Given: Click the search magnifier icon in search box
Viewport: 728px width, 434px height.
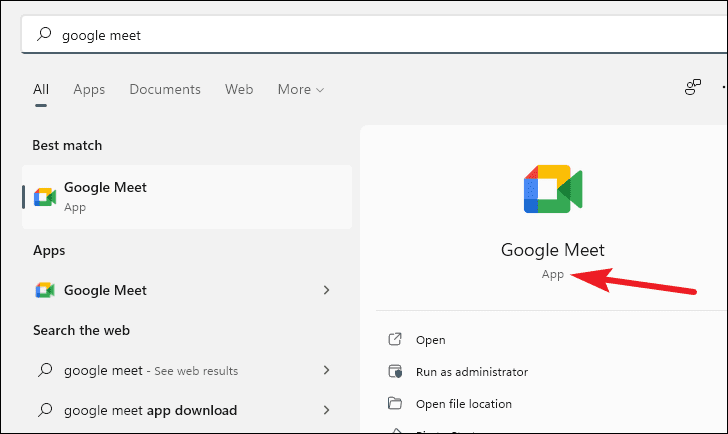Looking at the screenshot, I should click(x=44, y=34).
